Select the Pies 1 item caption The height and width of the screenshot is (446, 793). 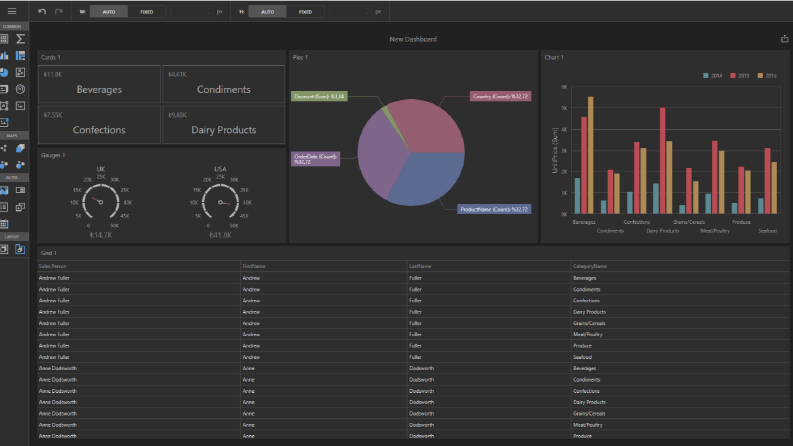pos(300,57)
